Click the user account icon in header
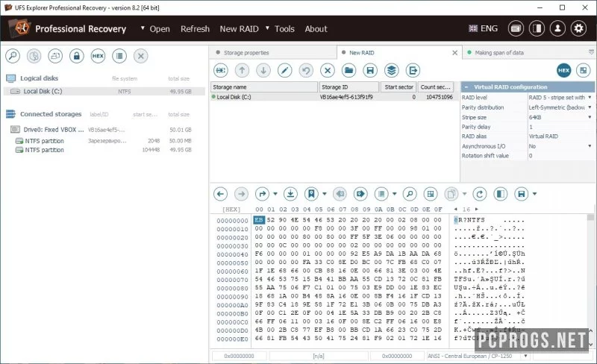This screenshot has height=364, width=597. pyautogui.click(x=557, y=28)
